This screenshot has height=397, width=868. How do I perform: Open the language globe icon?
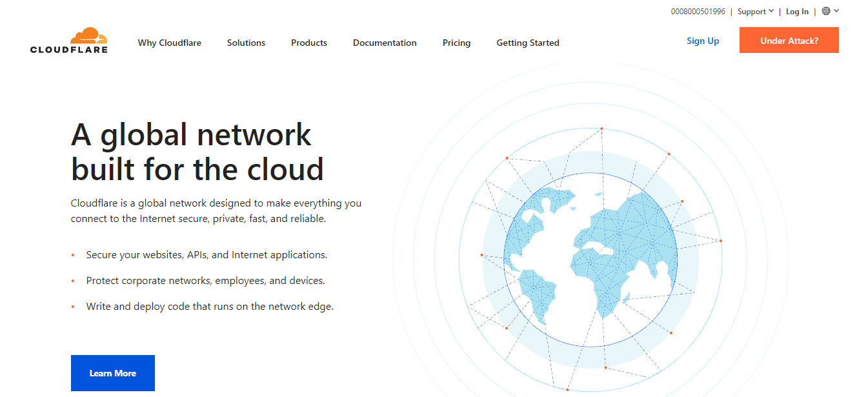[826, 11]
